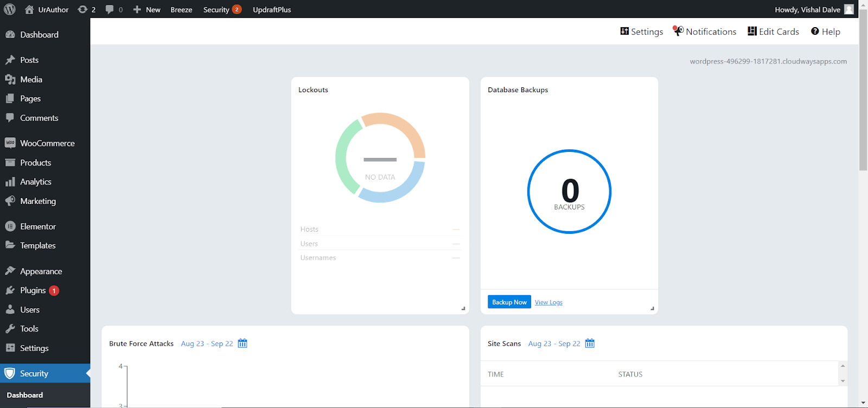Open the Howdy, Vishal Dalve account menu

pos(813,9)
